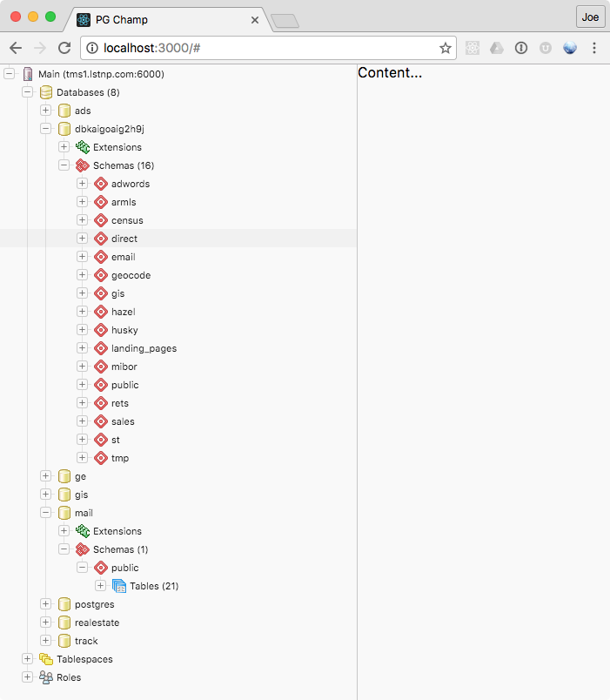Click the React DevTools extension icon

(x=473, y=48)
